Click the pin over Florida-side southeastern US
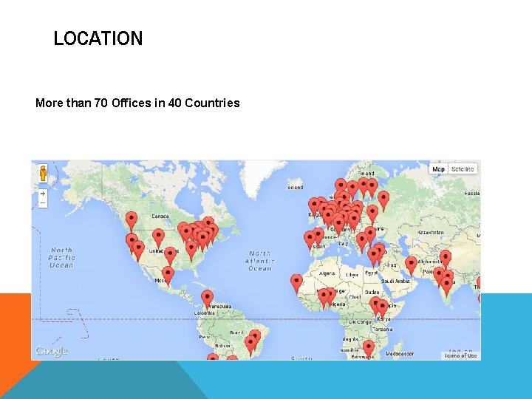 [191, 251]
